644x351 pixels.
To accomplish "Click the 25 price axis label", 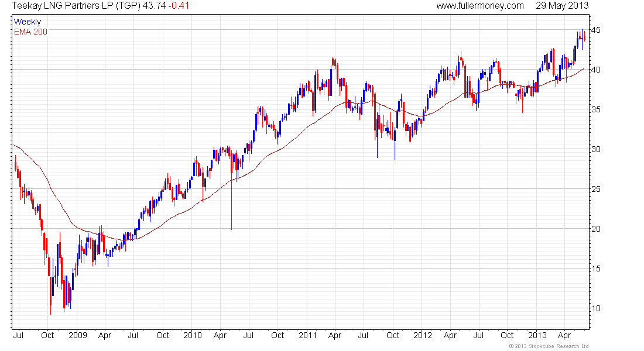I will (x=595, y=190).
